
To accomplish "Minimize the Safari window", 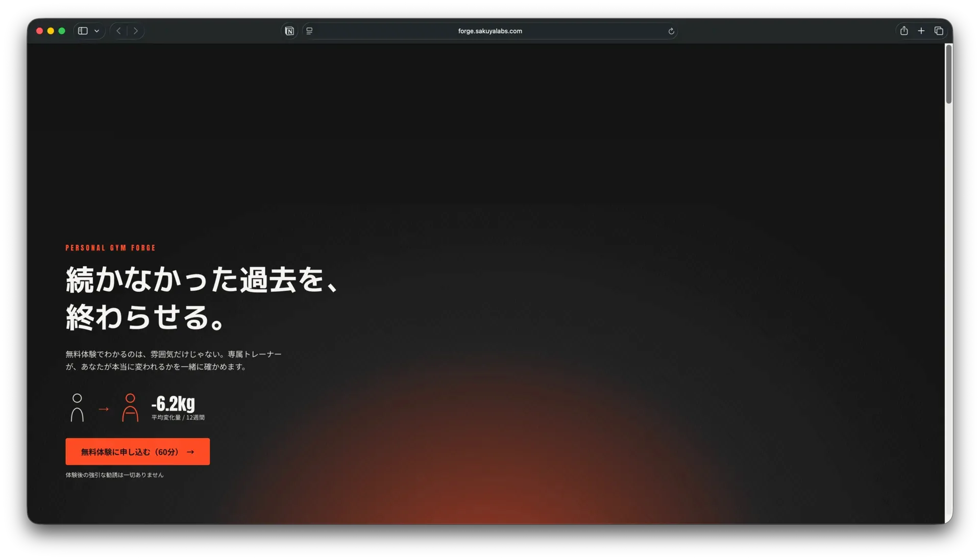I will tap(51, 31).
